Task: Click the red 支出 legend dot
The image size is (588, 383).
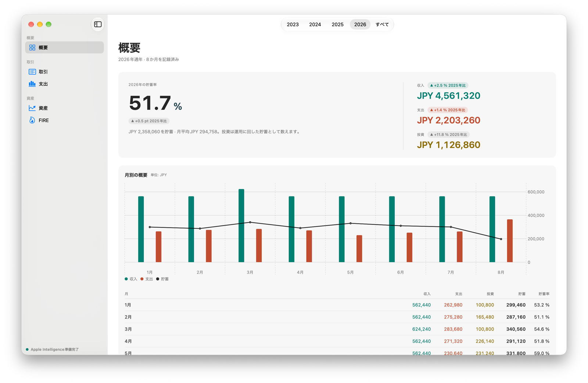Action: [142, 279]
